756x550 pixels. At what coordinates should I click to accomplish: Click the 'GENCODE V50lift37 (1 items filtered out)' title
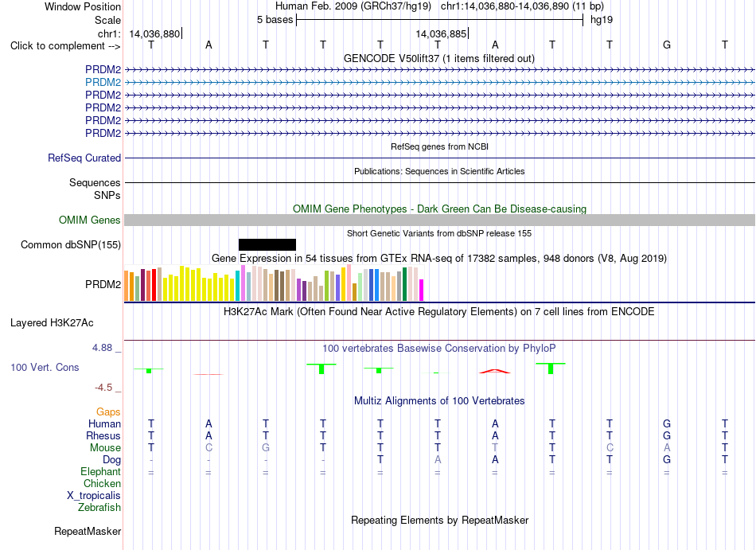[x=439, y=59]
